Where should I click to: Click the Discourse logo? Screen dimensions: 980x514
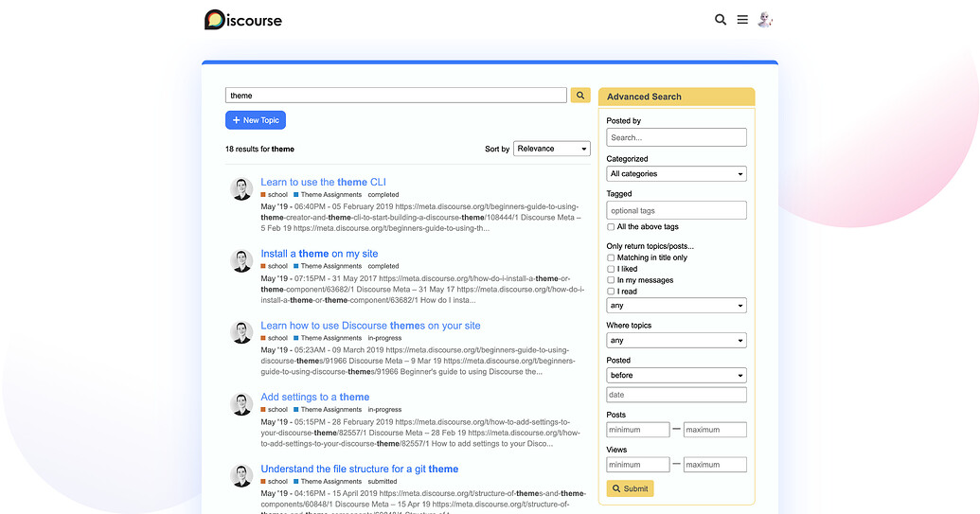tap(242, 20)
